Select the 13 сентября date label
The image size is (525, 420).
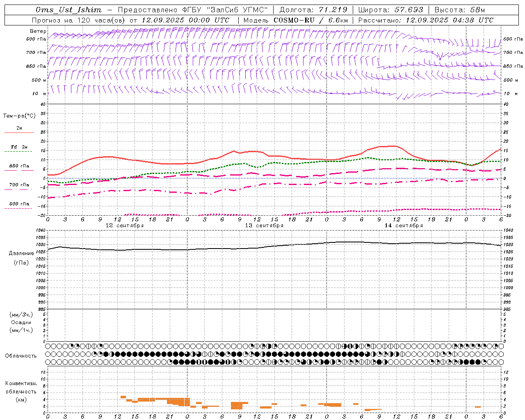pos(264,225)
